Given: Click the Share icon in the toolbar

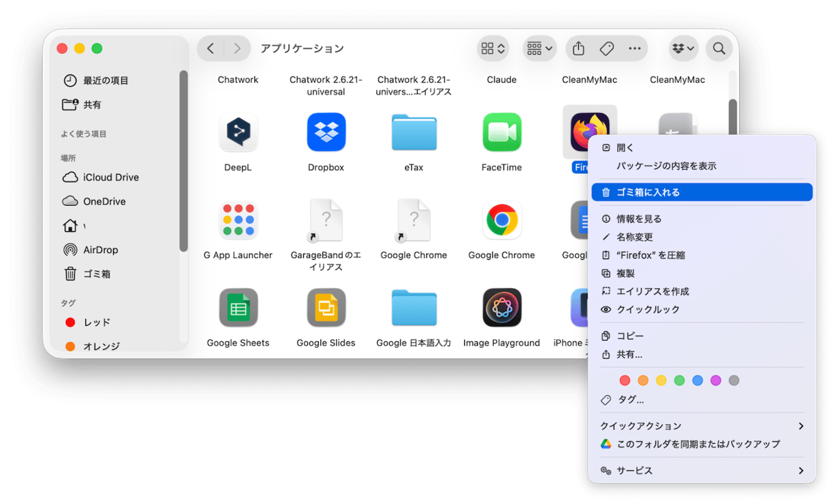Looking at the screenshot, I should click(x=577, y=48).
